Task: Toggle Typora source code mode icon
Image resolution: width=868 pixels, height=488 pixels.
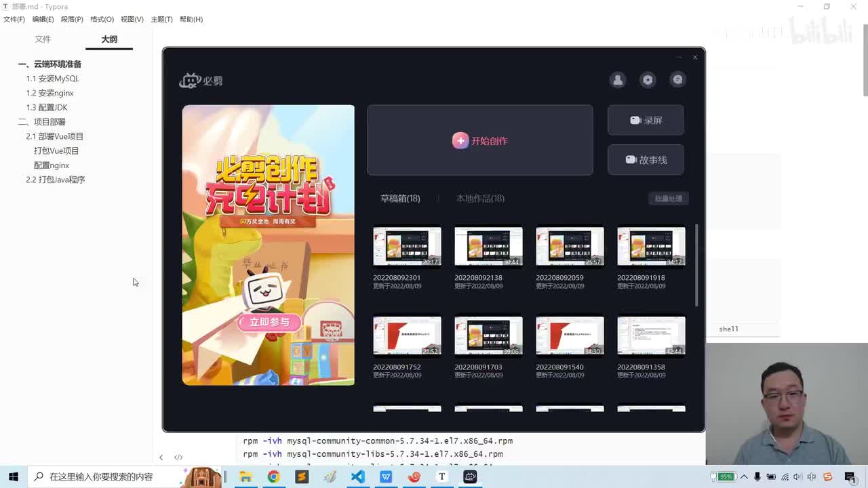Action: pyautogui.click(x=178, y=457)
